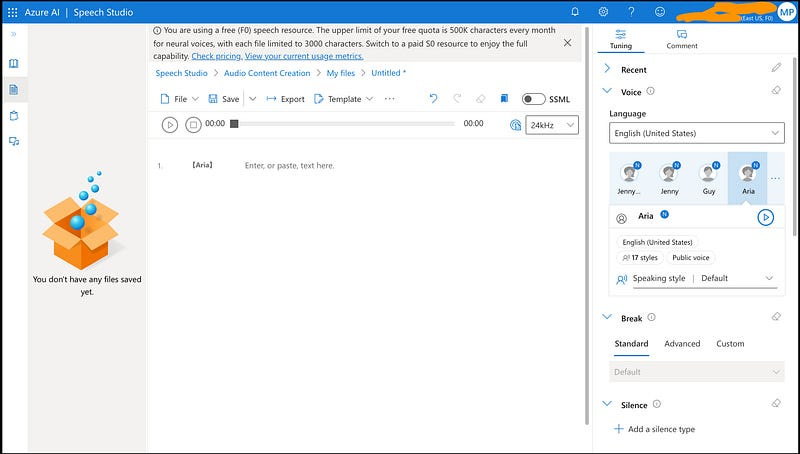
Task: Click the text entry field placeholder
Action: click(289, 166)
